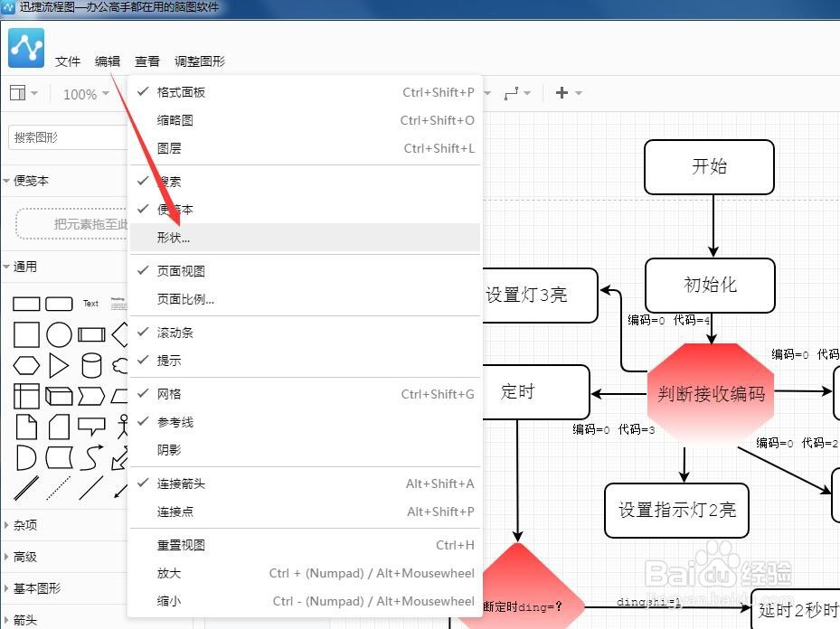The height and width of the screenshot is (629, 840).
Task: Select the cloud shape
Action: tap(122, 365)
